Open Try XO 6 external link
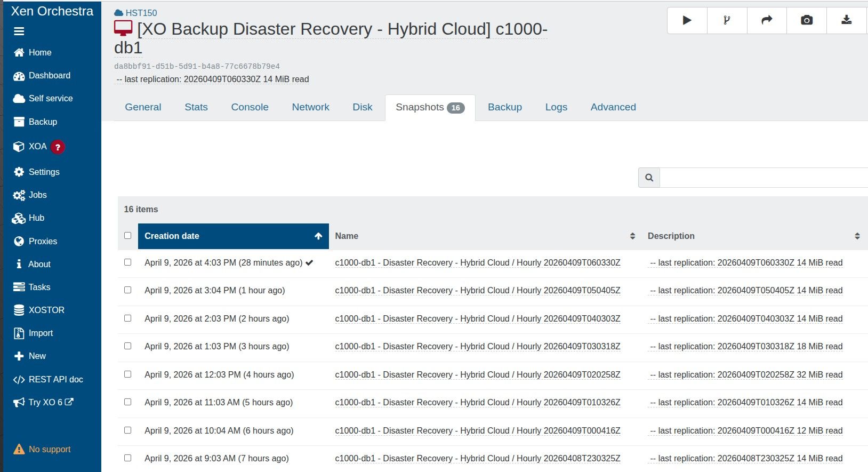Image resolution: width=868 pixels, height=472 pixels. 51,402
